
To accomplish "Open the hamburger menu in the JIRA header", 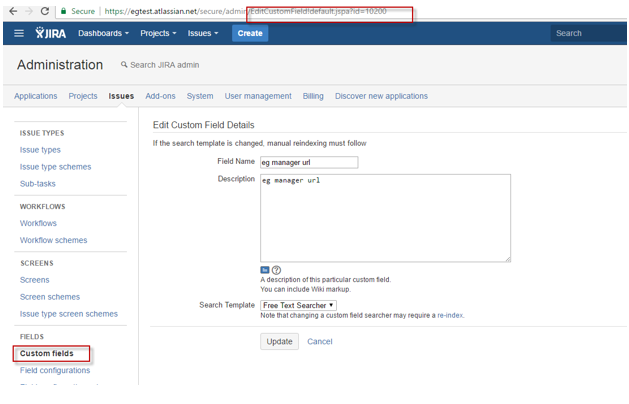I will point(19,33).
